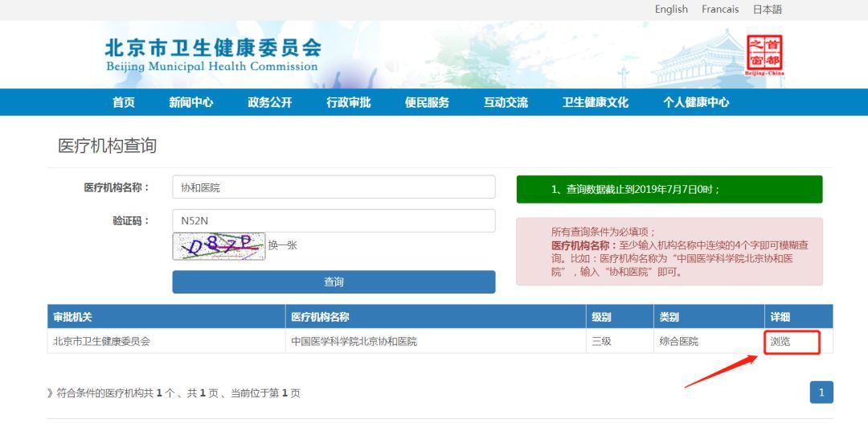The image size is (868, 423).
Task: Click 换一张 to refresh the captcha
Action: (x=283, y=245)
